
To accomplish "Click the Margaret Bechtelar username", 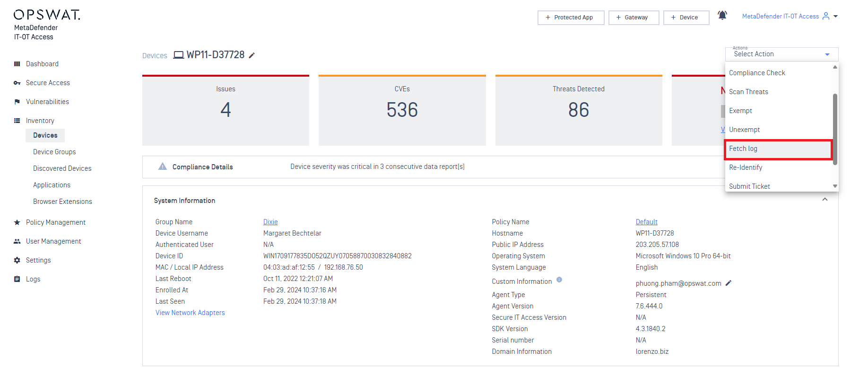I will point(292,233).
